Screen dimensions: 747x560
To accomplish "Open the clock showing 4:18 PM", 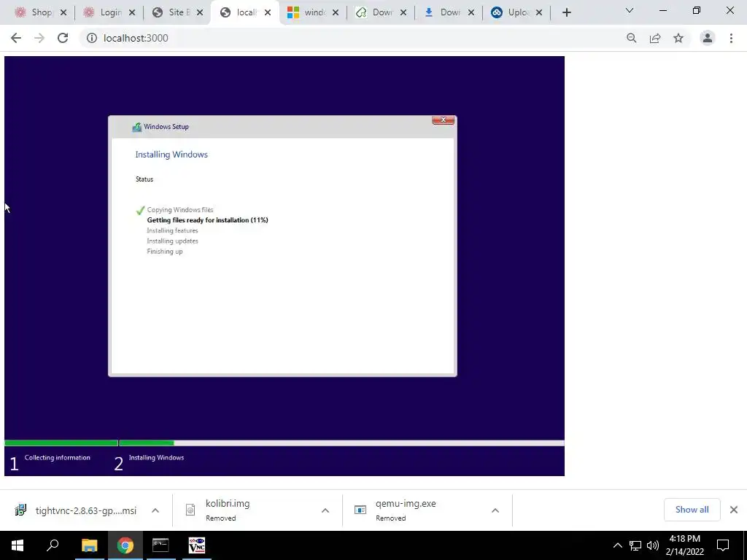I will tap(684, 545).
